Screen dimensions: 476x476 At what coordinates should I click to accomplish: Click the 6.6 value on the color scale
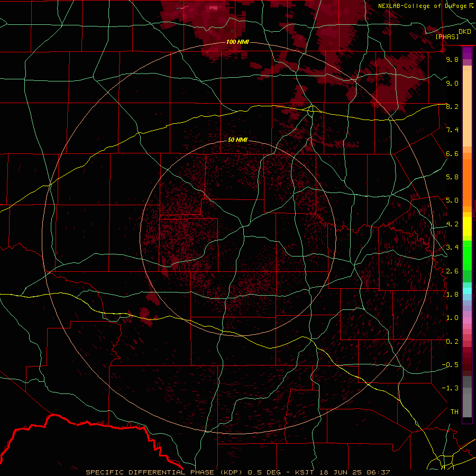[x=452, y=153]
